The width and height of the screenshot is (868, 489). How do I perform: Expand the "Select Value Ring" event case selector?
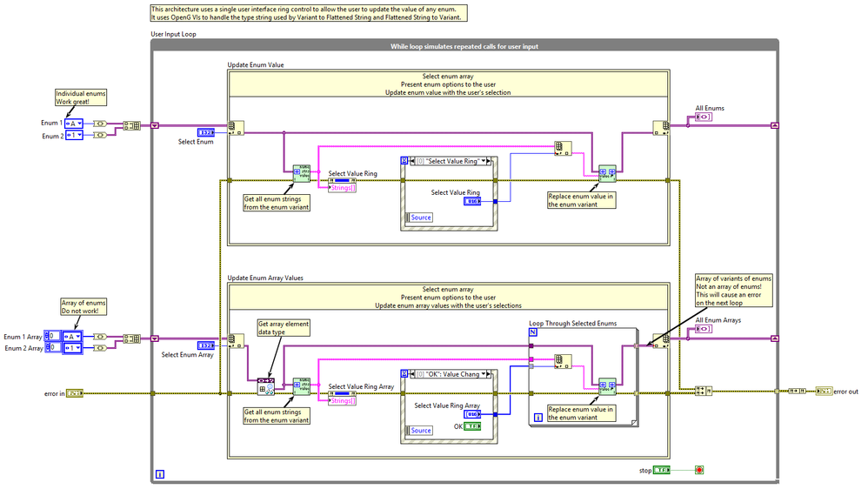pos(487,161)
